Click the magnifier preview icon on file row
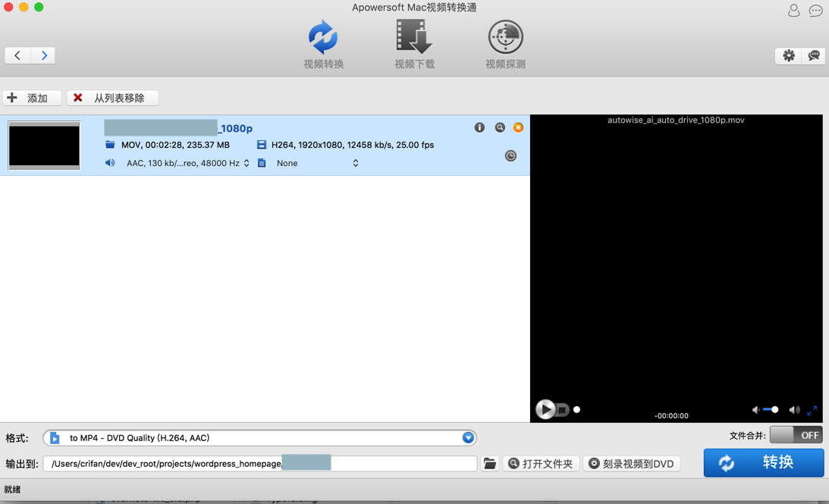 pyautogui.click(x=500, y=127)
